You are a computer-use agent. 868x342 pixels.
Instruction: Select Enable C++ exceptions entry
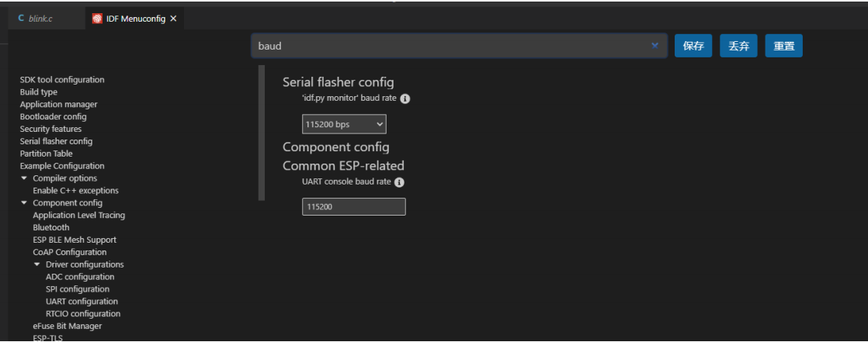click(x=76, y=190)
